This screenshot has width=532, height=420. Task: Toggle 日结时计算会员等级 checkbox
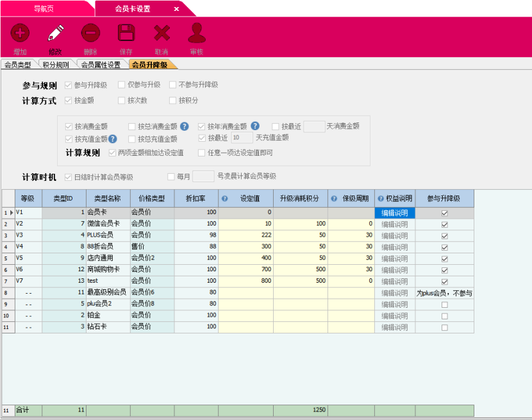(x=68, y=177)
